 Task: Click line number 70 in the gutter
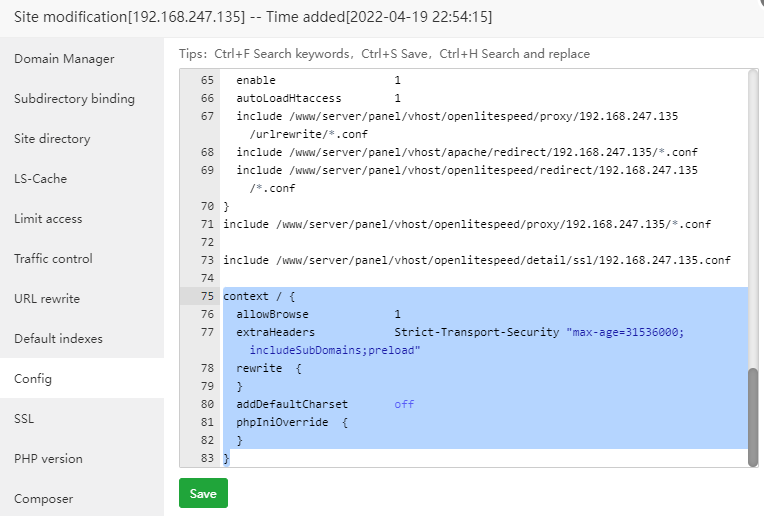coord(207,206)
